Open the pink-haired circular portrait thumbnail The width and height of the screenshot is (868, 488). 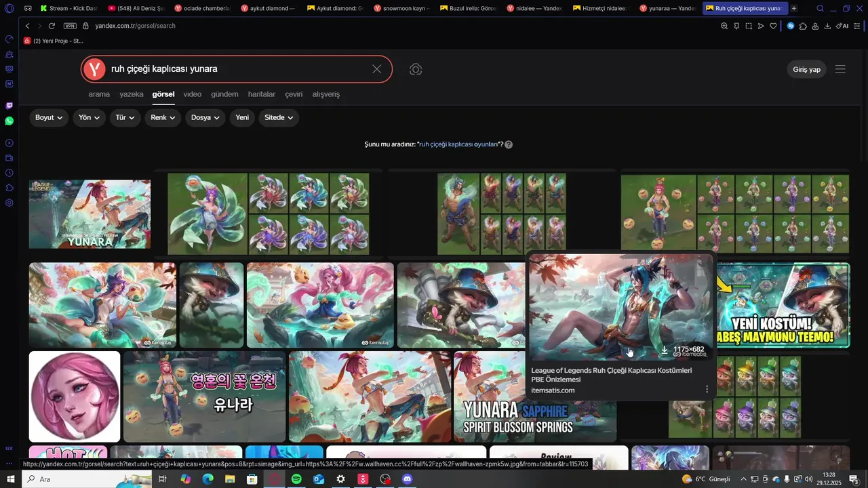[x=75, y=396]
